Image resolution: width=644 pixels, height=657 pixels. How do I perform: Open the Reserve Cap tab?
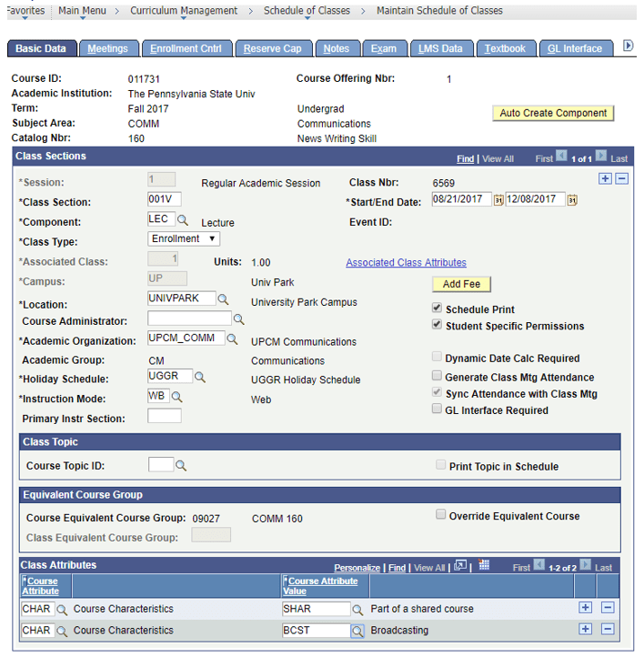[x=273, y=48]
